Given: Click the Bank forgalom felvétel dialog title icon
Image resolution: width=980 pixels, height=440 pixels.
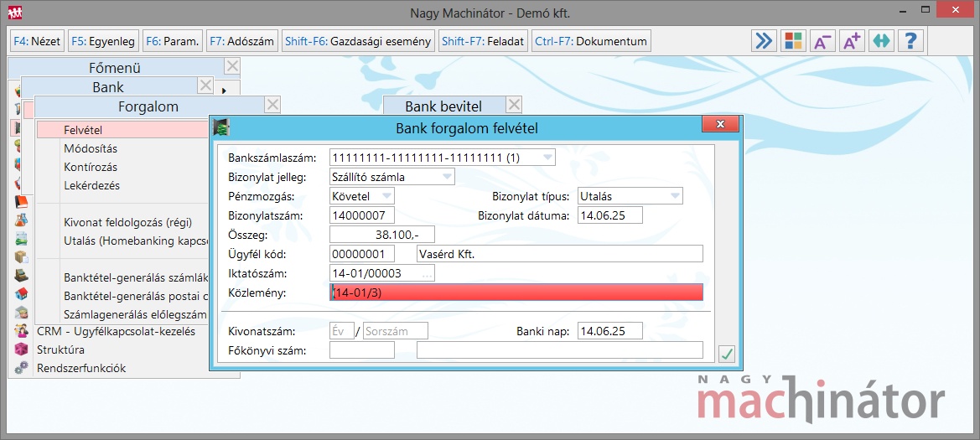Looking at the screenshot, I should [x=221, y=127].
